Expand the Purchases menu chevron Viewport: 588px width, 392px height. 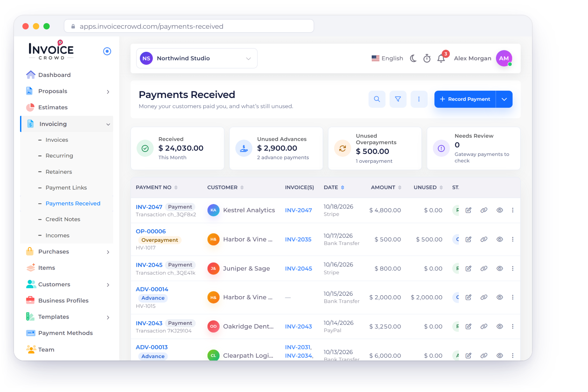[108, 252]
